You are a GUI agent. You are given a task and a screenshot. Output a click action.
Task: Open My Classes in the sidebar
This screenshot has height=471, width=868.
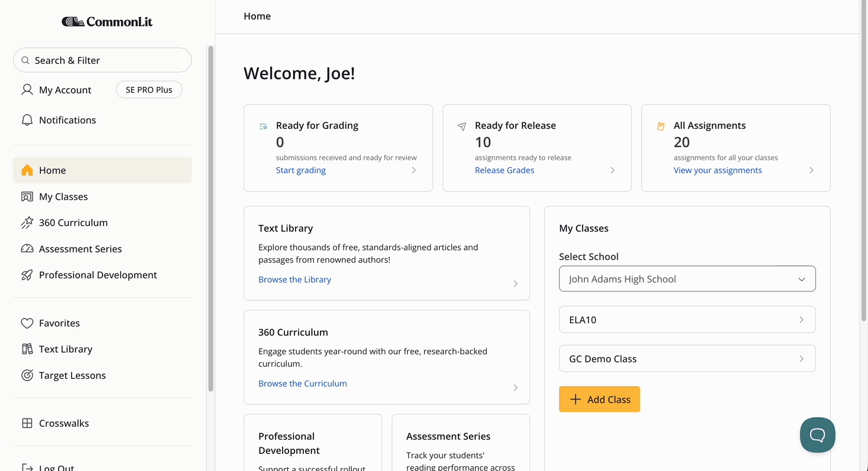(63, 197)
